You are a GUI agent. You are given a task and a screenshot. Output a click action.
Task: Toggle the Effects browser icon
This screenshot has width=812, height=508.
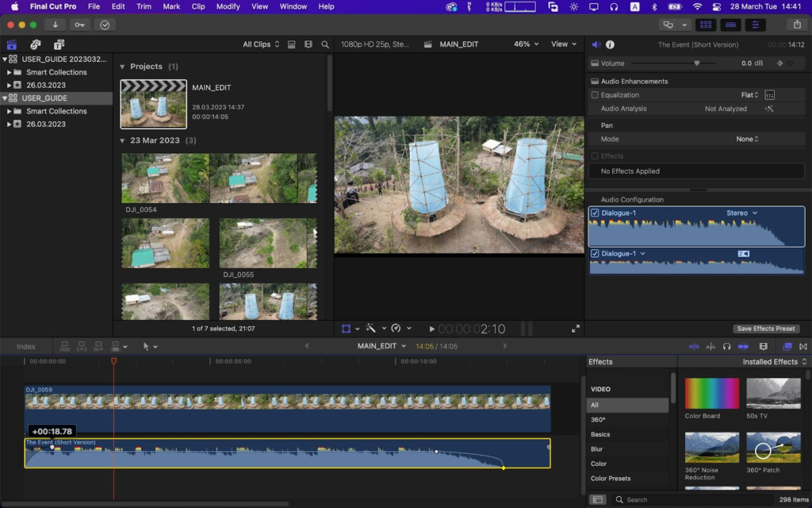click(x=787, y=346)
